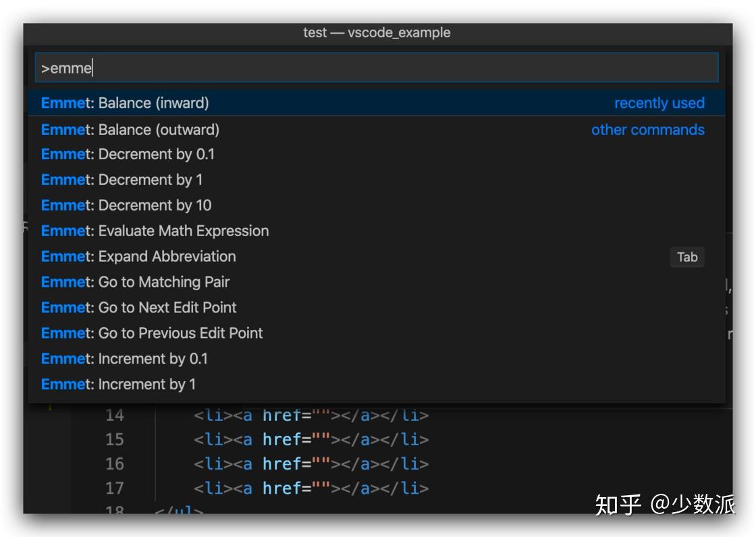Click the command palette search input
The height and width of the screenshot is (537, 756).
tap(376, 68)
